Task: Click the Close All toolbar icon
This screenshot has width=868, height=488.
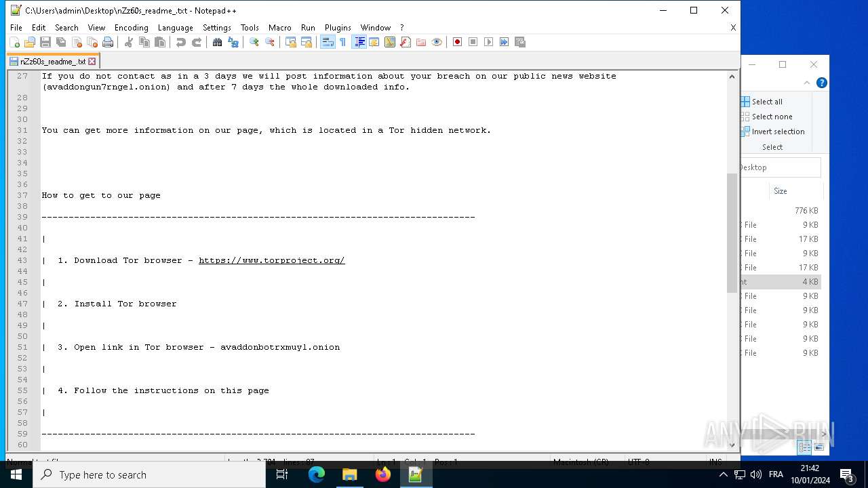Action: [x=92, y=42]
